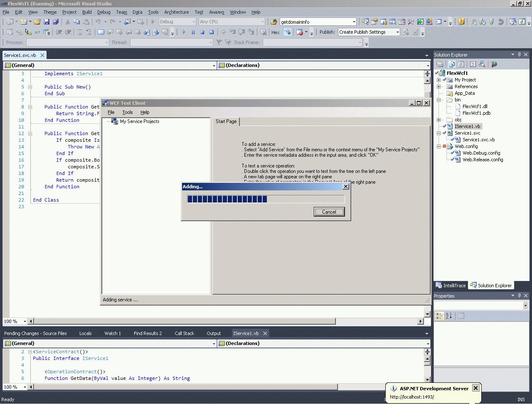The image size is (532, 404).
Task: Open the Architecture menu
Action: coord(176,12)
